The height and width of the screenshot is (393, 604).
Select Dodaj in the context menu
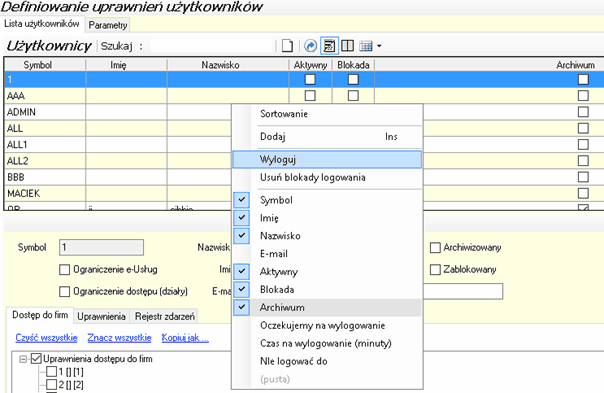pyautogui.click(x=327, y=137)
